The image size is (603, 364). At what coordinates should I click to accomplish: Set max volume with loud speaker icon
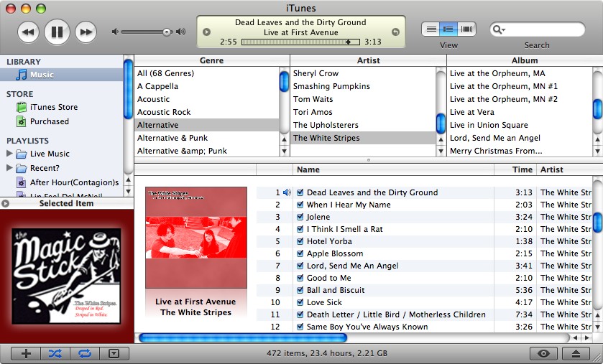(x=180, y=32)
